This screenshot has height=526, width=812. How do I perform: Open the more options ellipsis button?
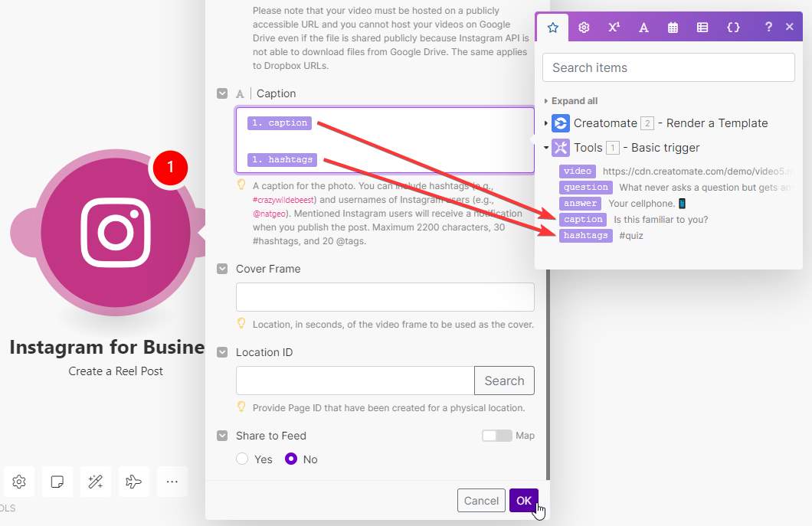(x=172, y=482)
